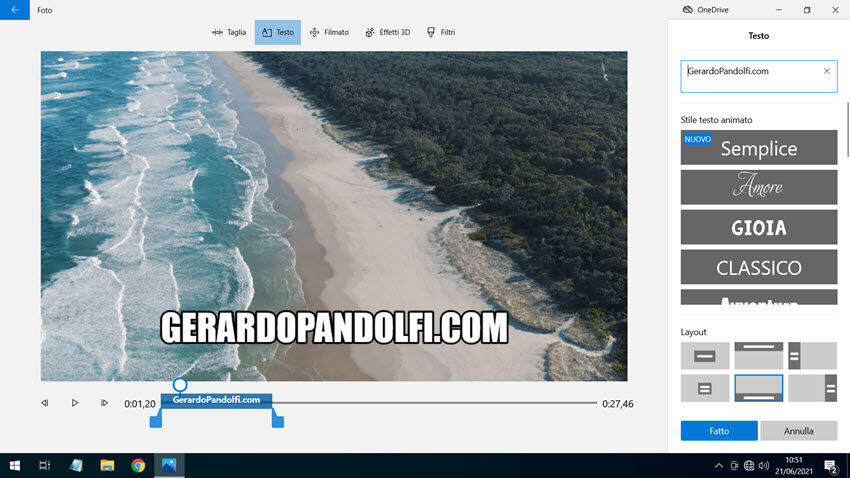Click the network globe icon in tray
Viewport: 850px width, 478px height.
749,466
